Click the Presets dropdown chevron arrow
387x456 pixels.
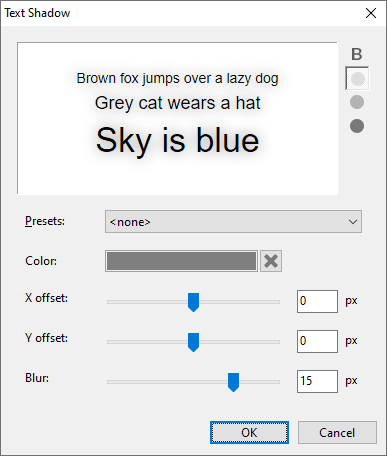[x=353, y=222]
